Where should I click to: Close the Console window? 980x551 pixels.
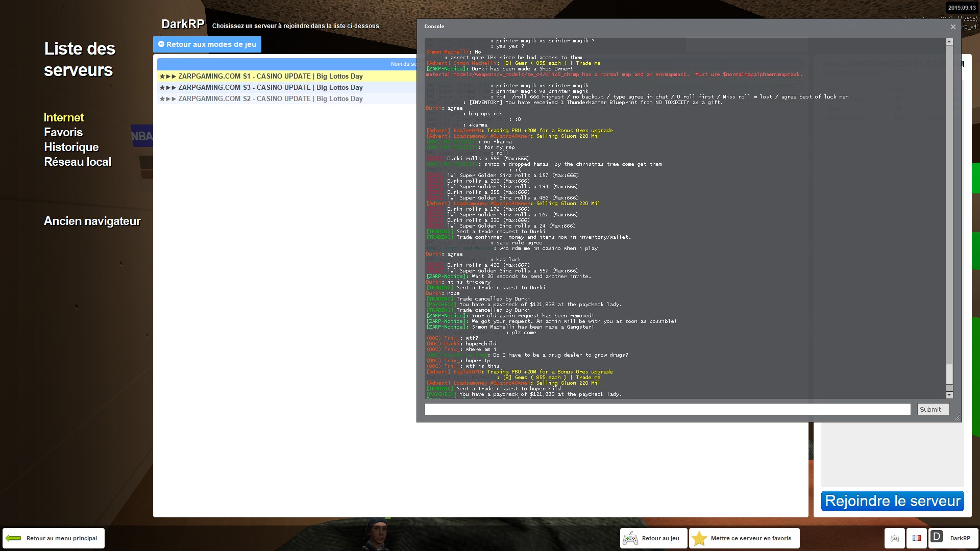[x=953, y=27]
